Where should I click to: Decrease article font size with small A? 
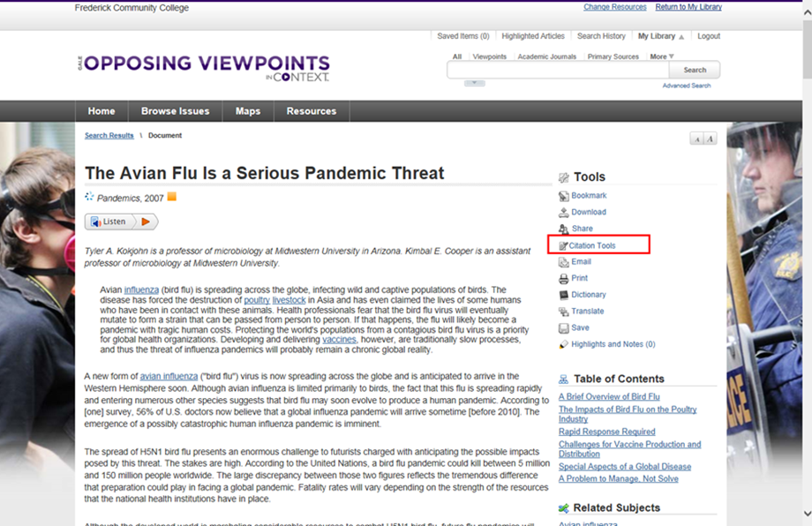[x=696, y=139]
